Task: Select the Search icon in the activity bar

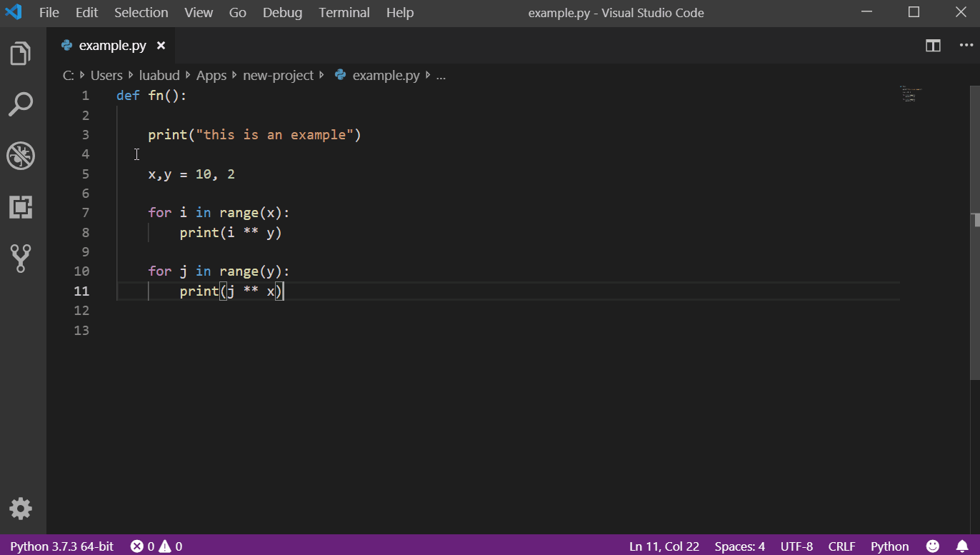Action: (x=21, y=104)
